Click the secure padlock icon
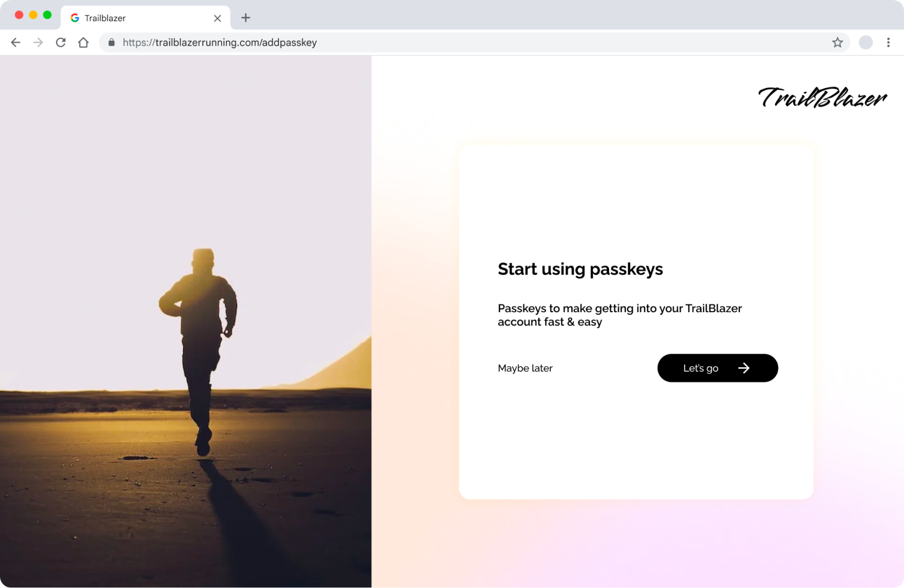This screenshot has width=904, height=588. 111,42
